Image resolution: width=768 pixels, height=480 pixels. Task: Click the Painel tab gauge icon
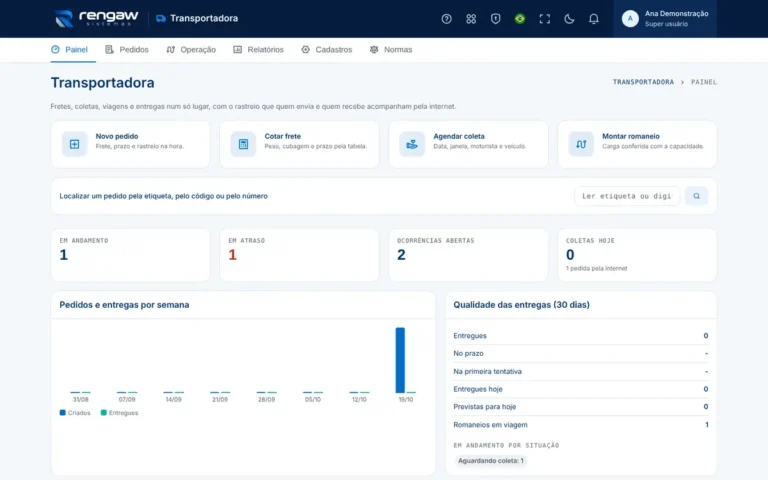(x=55, y=49)
